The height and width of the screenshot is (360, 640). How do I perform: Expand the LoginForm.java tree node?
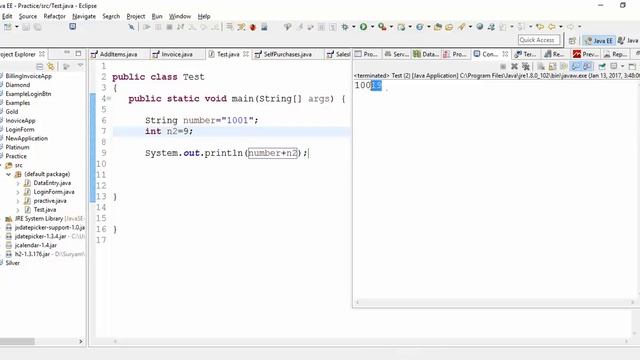18,192
